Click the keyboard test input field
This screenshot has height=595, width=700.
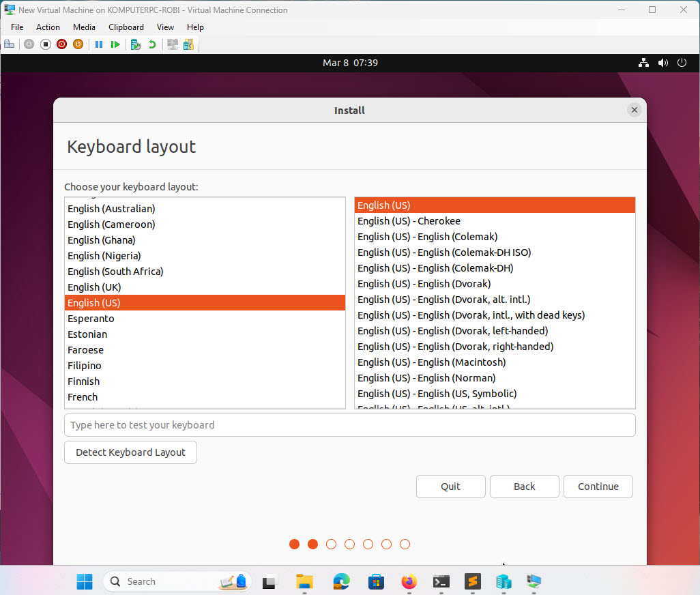click(349, 424)
